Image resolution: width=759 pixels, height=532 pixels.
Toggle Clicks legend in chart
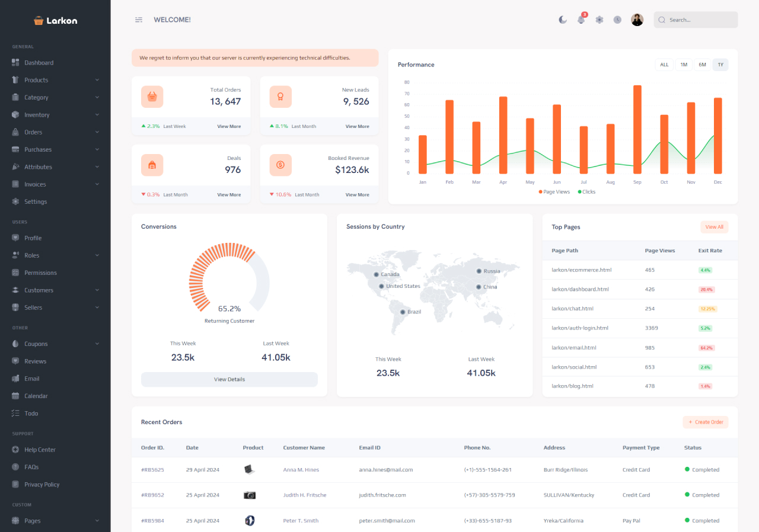coord(586,192)
